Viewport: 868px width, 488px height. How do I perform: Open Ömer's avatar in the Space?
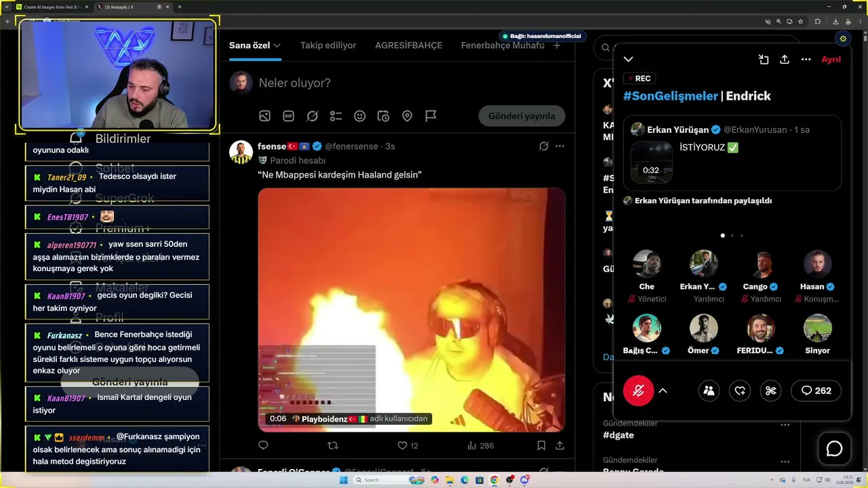(704, 328)
